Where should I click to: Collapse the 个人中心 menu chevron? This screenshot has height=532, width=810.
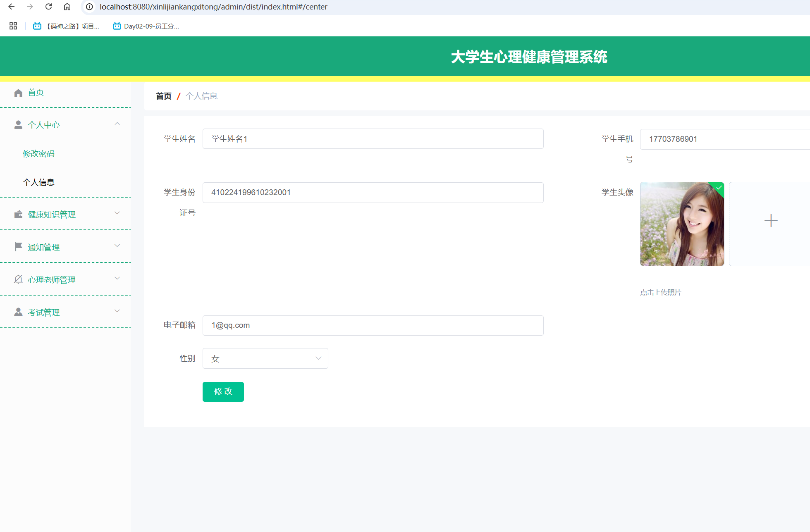[x=117, y=124]
